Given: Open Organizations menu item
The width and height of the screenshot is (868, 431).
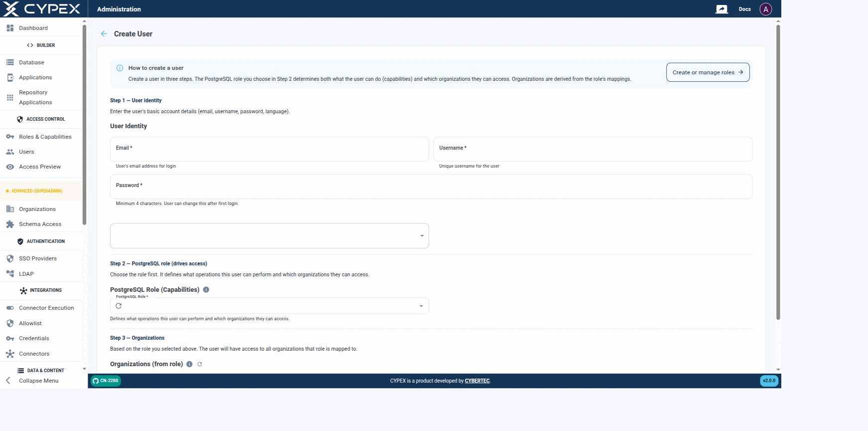Looking at the screenshot, I should click(x=42, y=209).
